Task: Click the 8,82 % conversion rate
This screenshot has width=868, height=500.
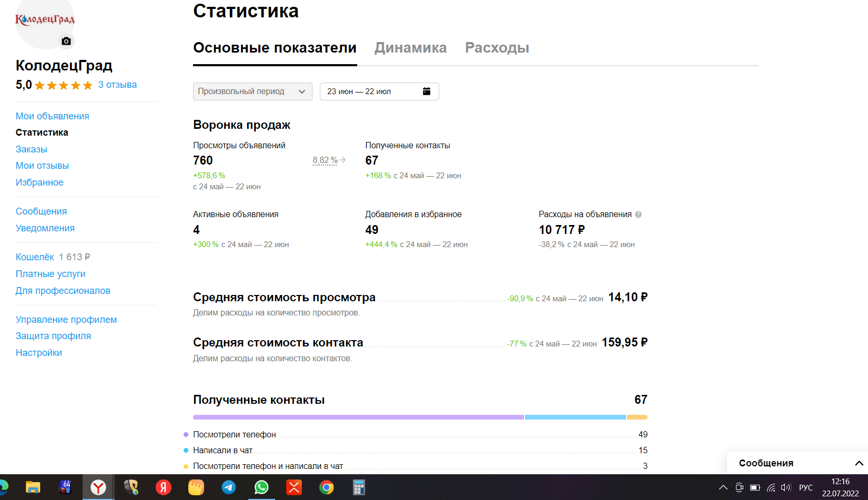Action: tap(325, 160)
